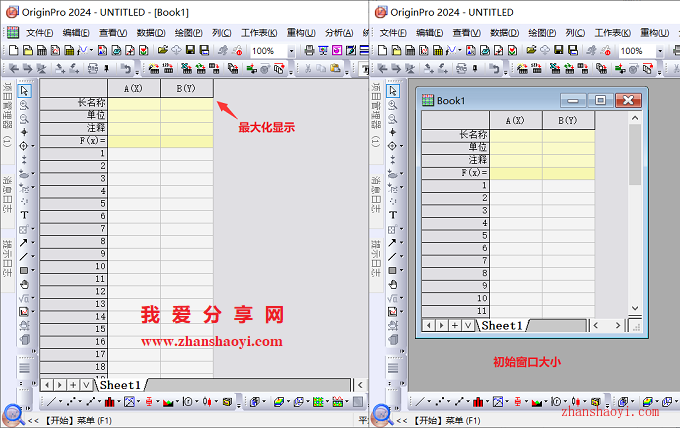
Task: Expand New Function plot dropdown in left window
Action: (x=91, y=51)
